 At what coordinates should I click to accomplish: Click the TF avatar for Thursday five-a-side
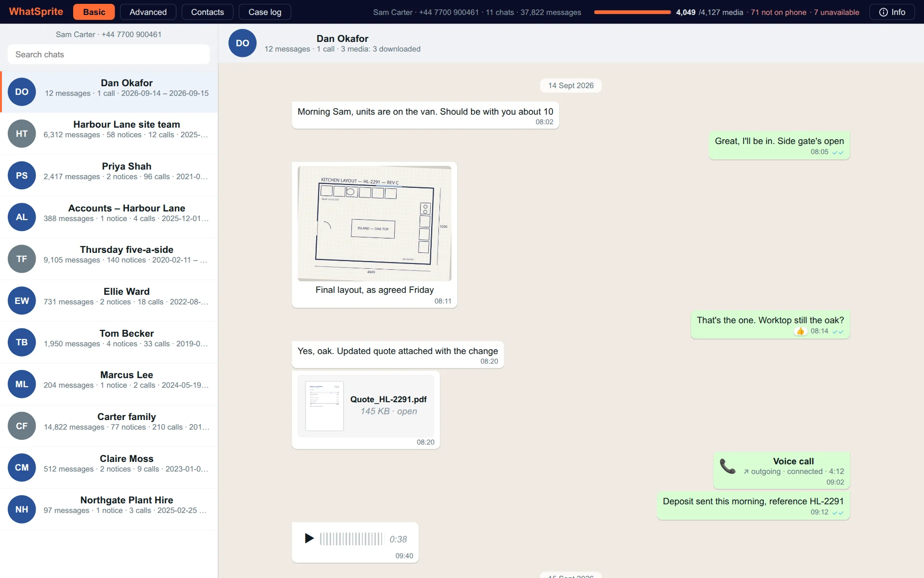coord(22,259)
